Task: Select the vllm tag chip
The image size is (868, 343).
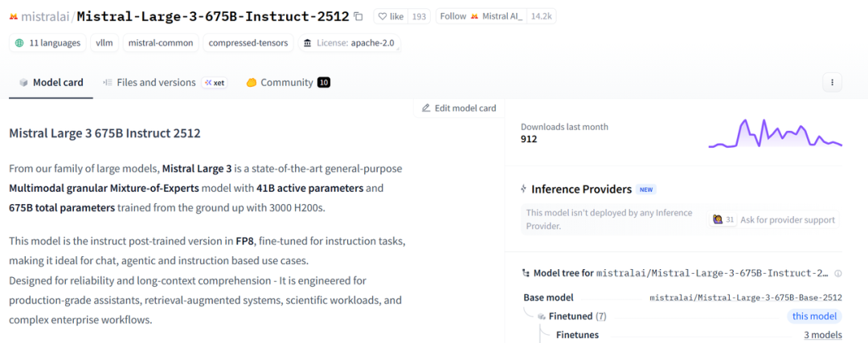Action: [104, 43]
